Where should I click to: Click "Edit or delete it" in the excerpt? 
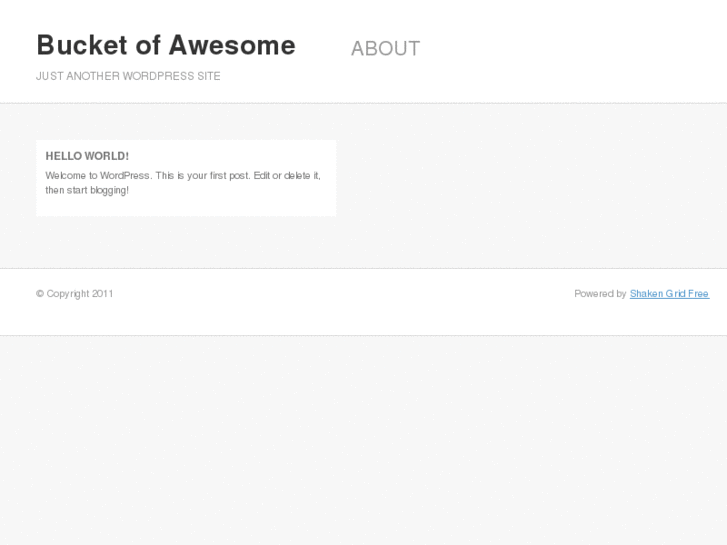[x=287, y=175]
